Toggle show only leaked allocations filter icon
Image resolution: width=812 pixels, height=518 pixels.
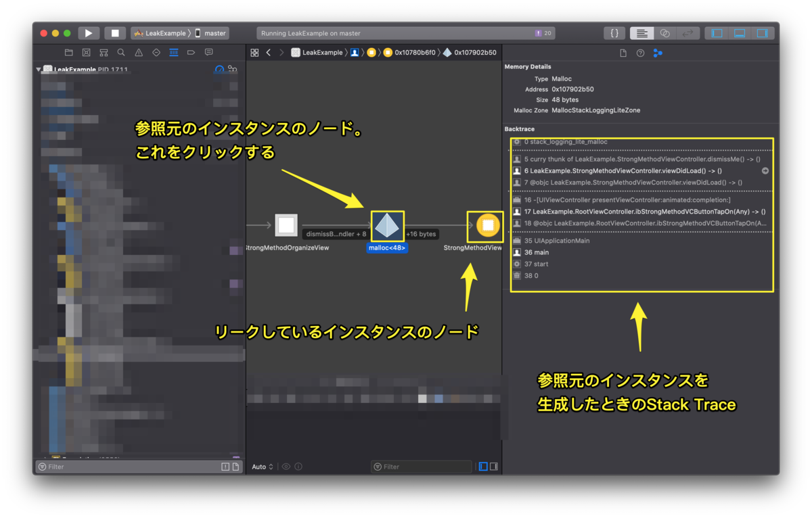pyautogui.click(x=225, y=467)
